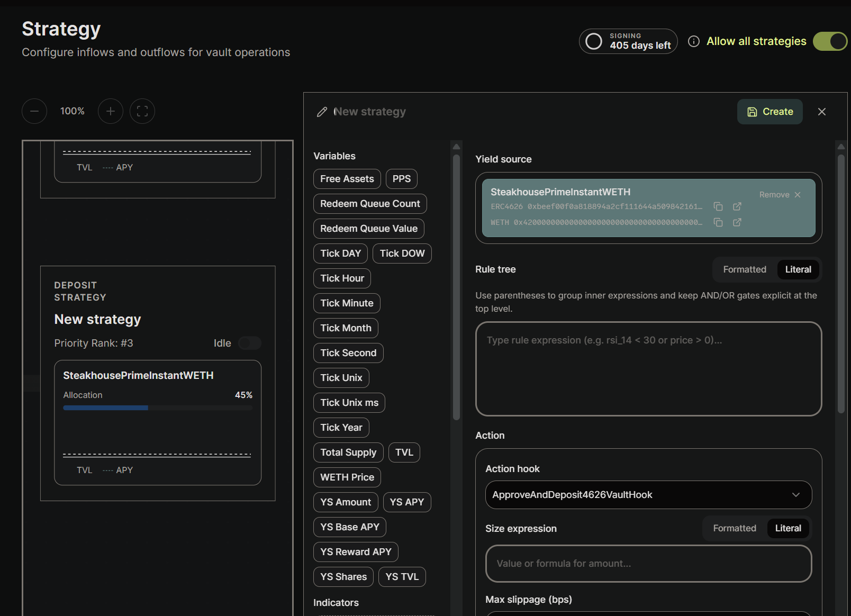Switch Rule tree to Literal view
The width and height of the screenshot is (851, 616).
(798, 269)
